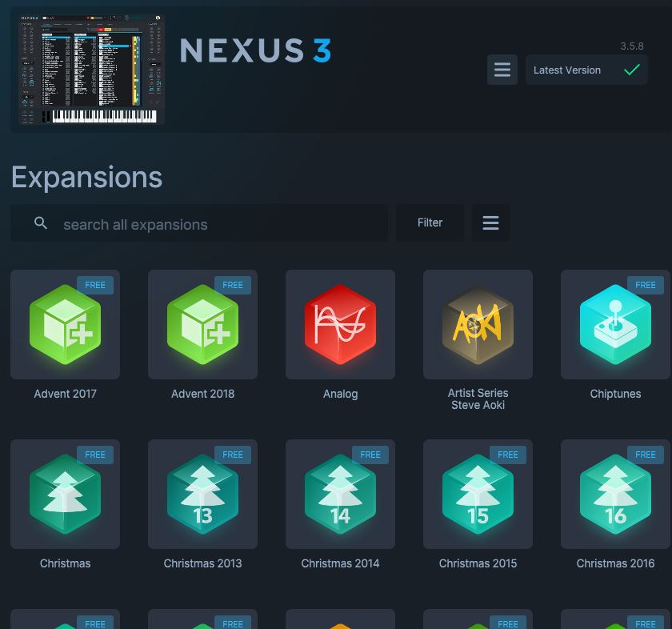Click the Christmas 2016 label
The image size is (672, 629).
tap(615, 563)
